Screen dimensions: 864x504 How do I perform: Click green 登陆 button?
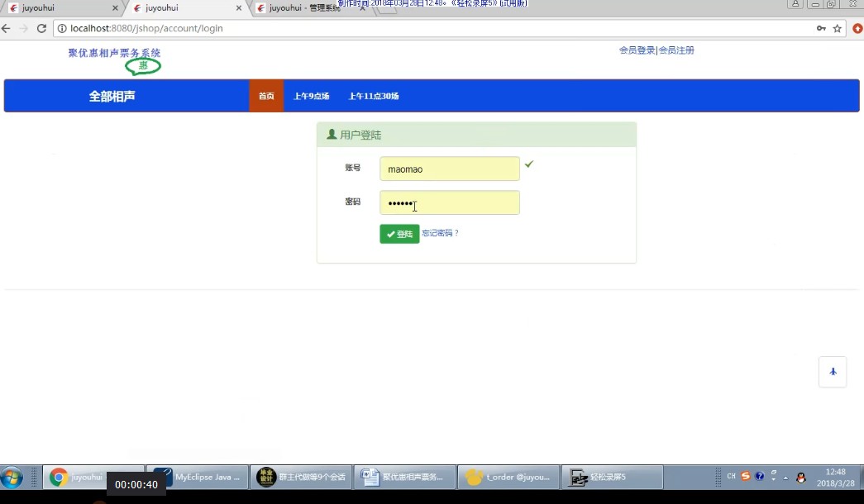[399, 234]
